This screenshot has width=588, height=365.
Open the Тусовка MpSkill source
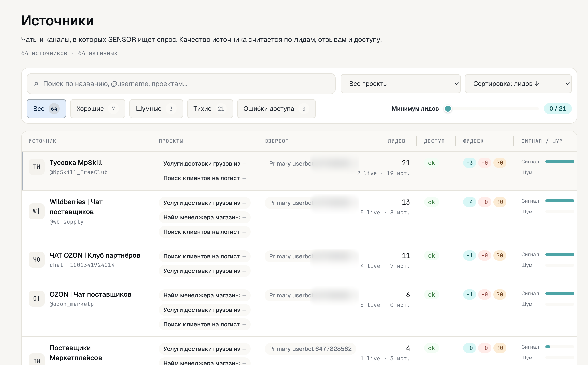[x=76, y=163]
